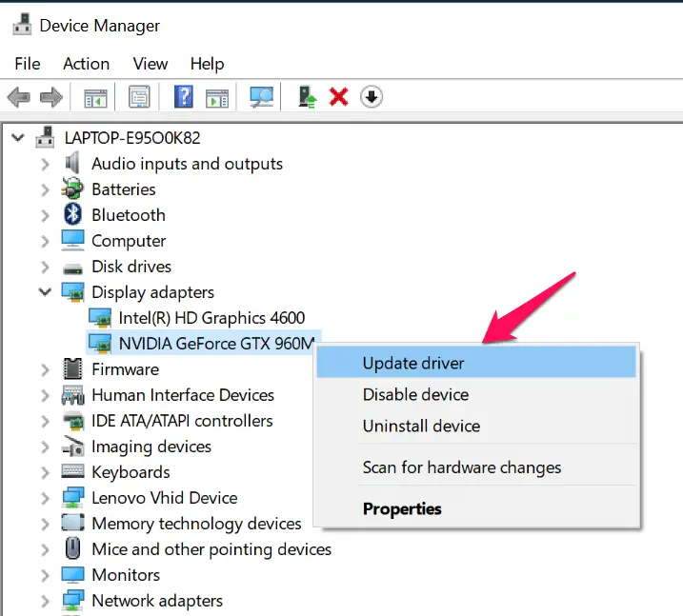Viewport: 683px width, 616px height.
Task: Click Mice and other pointing devices text
Action: [x=211, y=549]
